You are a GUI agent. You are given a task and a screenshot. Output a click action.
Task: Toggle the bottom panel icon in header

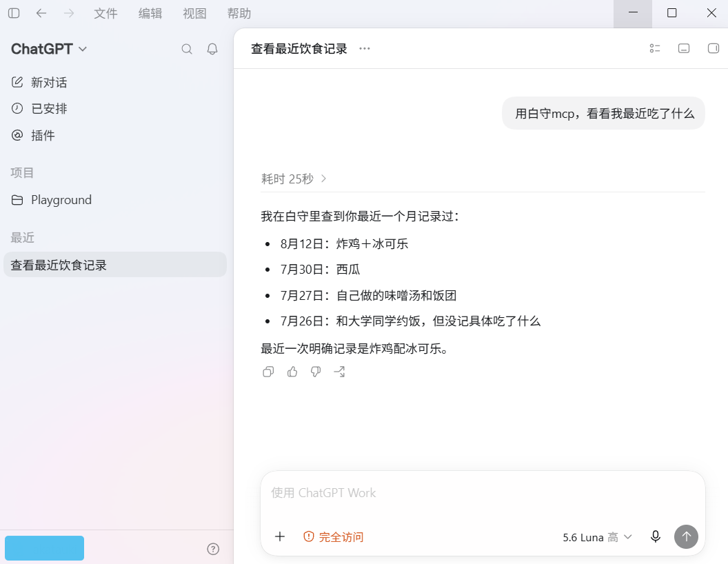(684, 48)
